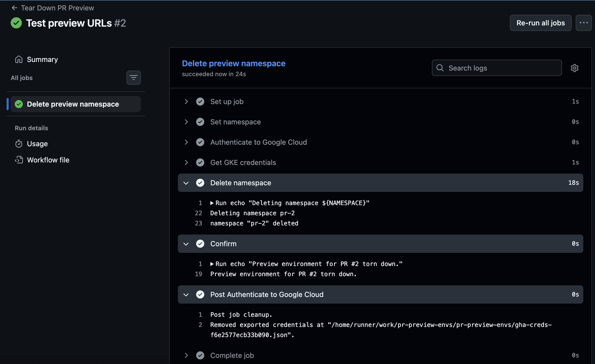Click log line 19 Preview environment torn down
Viewport: 595px width, 364px height.
click(x=283, y=274)
